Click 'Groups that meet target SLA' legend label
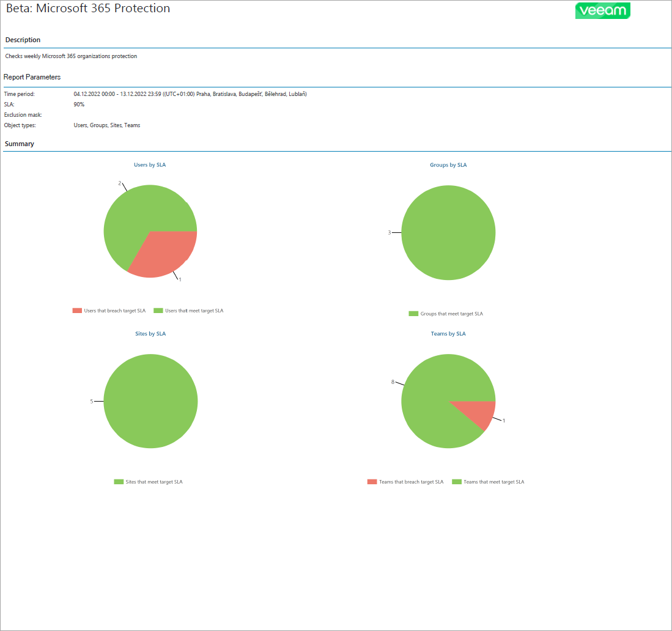Viewport: 672px width, 631px height. [x=452, y=314]
